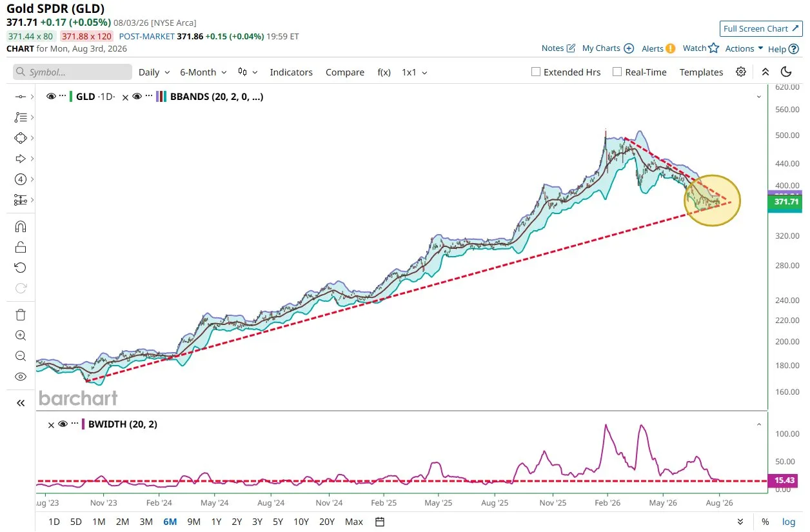Hide the BBANDS indicator via eye
The image size is (810, 532).
137,97
